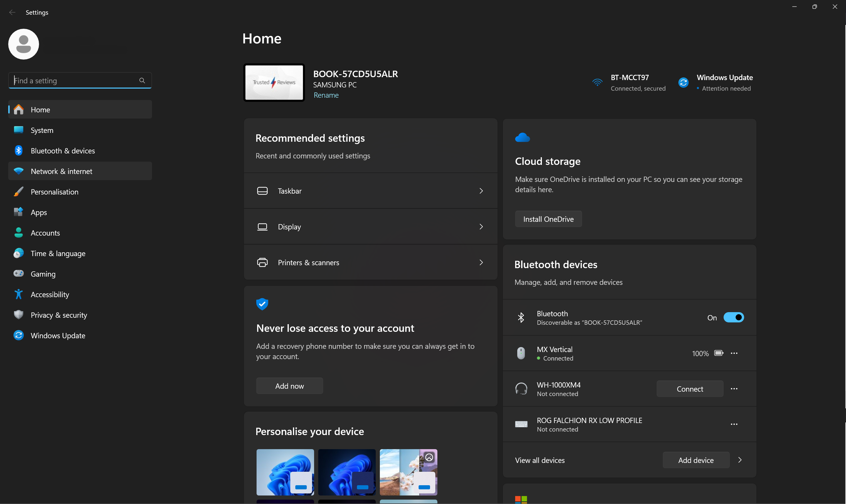Select the dark Windows bloom theme thumbnail
846x504 pixels.
click(347, 472)
